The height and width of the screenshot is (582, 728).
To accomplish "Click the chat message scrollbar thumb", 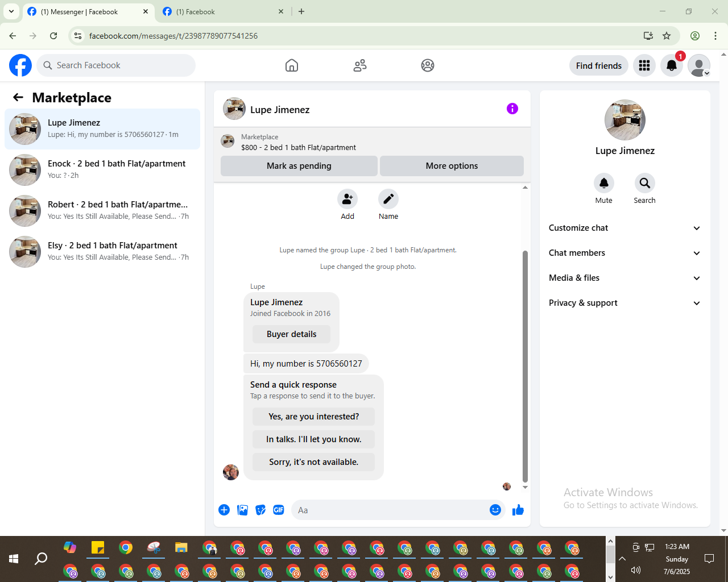I will pos(525,366).
